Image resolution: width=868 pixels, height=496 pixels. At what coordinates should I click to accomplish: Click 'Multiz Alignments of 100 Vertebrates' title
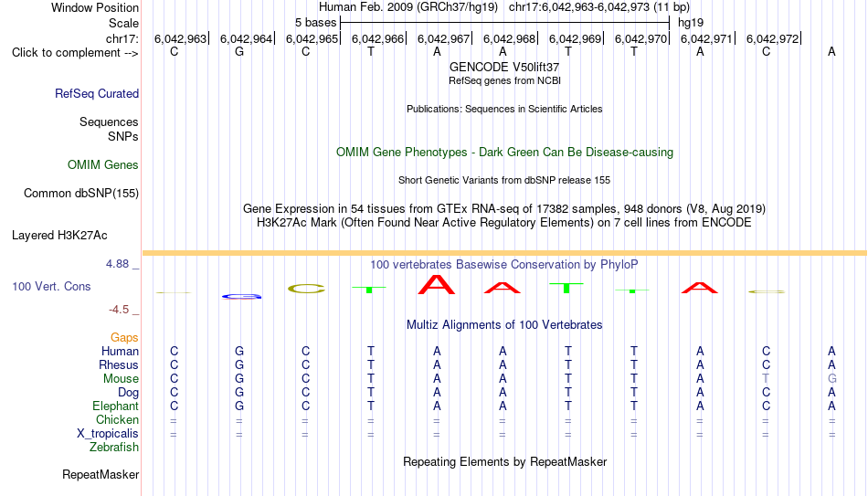pyautogui.click(x=504, y=325)
